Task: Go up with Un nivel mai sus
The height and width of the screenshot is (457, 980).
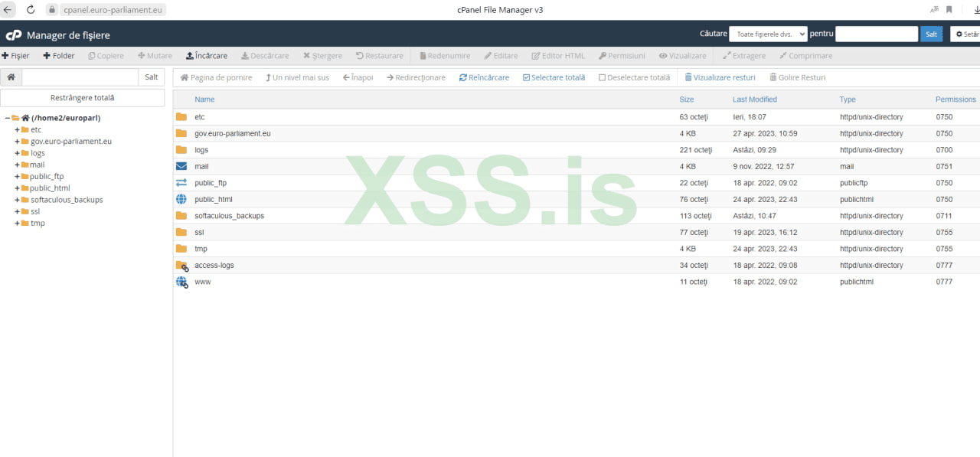Action: (297, 77)
